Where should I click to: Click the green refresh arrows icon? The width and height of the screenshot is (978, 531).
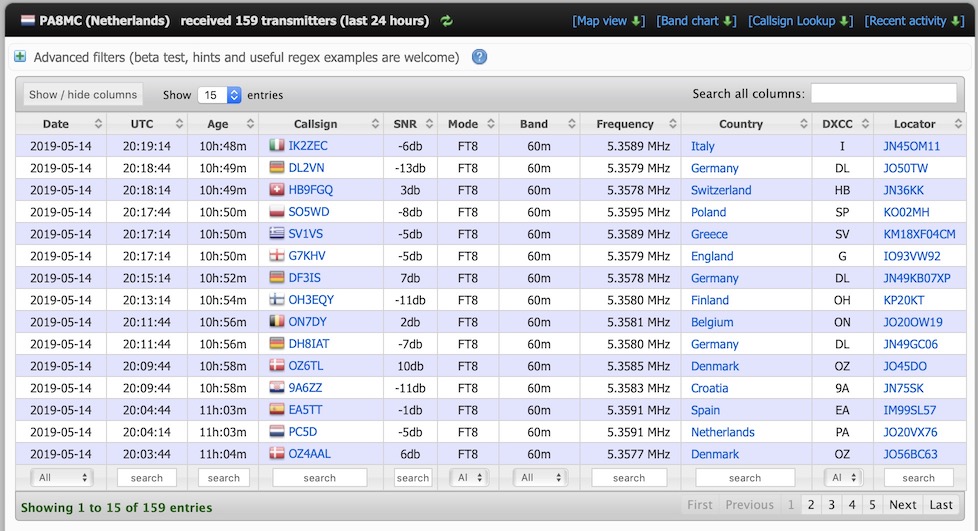(446, 21)
